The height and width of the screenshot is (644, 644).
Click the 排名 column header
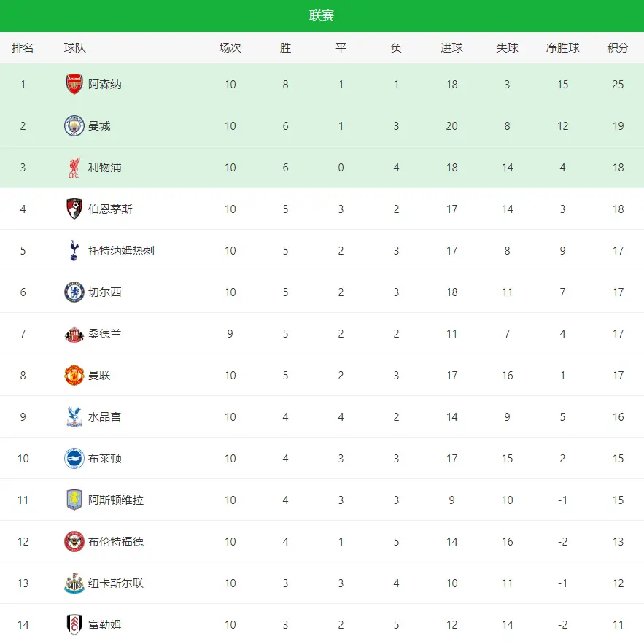tap(23, 48)
